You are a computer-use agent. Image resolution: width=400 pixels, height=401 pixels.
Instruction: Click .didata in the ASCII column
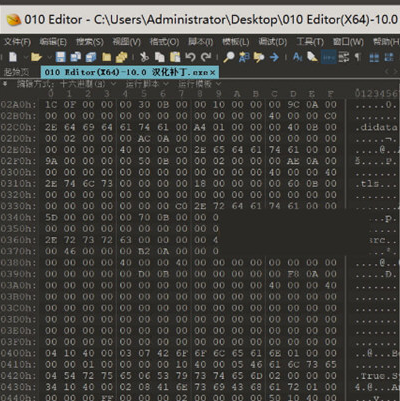[377, 127]
